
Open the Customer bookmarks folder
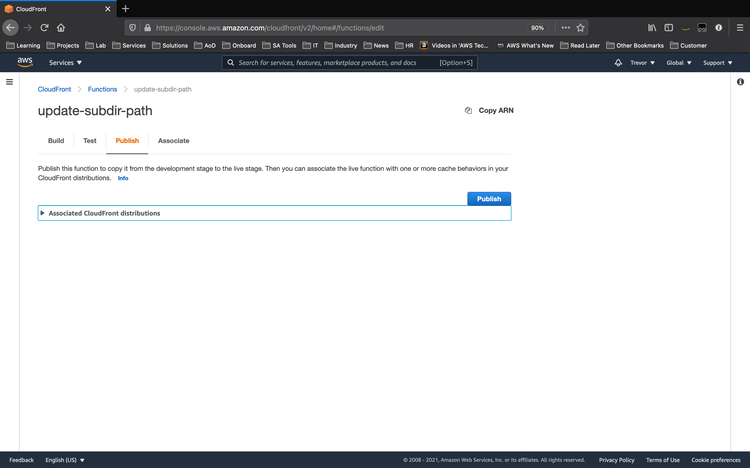coord(688,45)
